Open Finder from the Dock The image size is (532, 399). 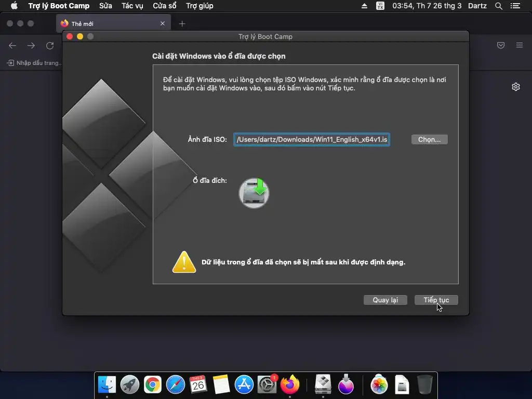[107, 384]
